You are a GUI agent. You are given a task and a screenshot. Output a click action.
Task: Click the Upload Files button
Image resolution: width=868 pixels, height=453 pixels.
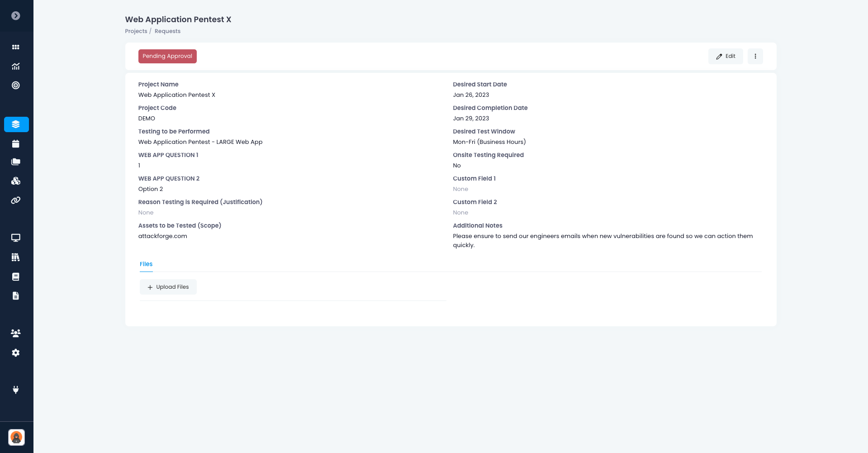tap(168, 287)
